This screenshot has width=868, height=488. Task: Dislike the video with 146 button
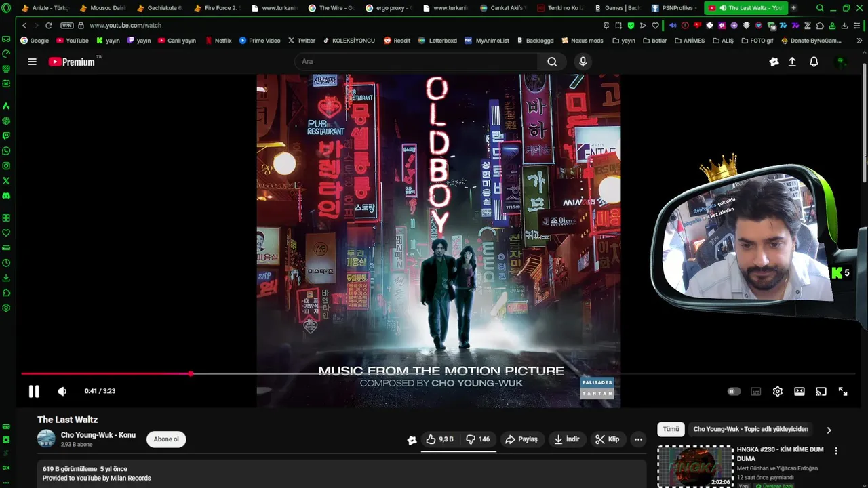(x=478, y=439)
